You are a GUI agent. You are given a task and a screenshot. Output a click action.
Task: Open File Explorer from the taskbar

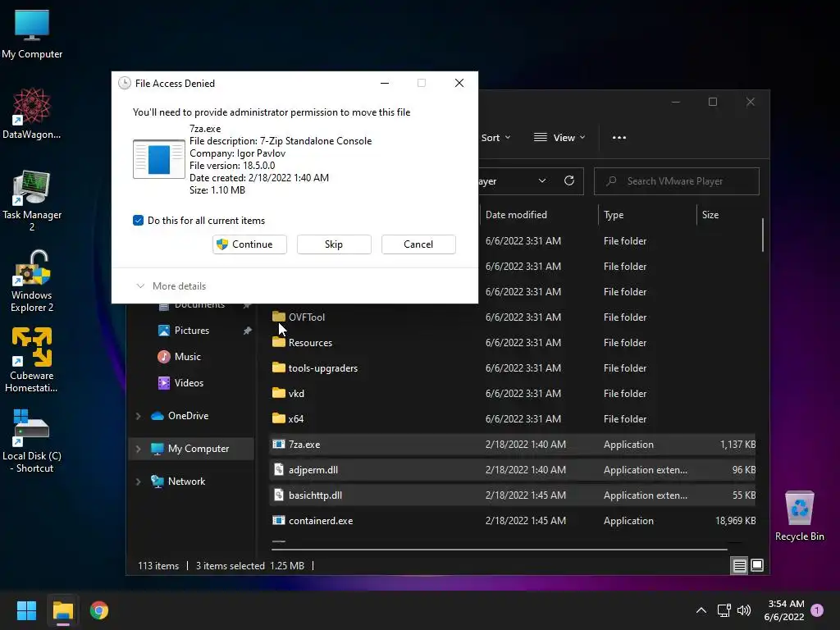62,610
